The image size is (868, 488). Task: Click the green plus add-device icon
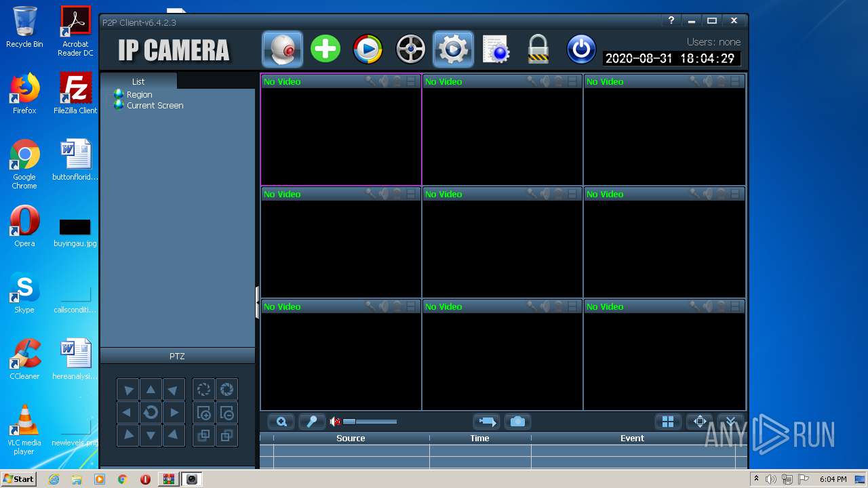click(325, 49)
